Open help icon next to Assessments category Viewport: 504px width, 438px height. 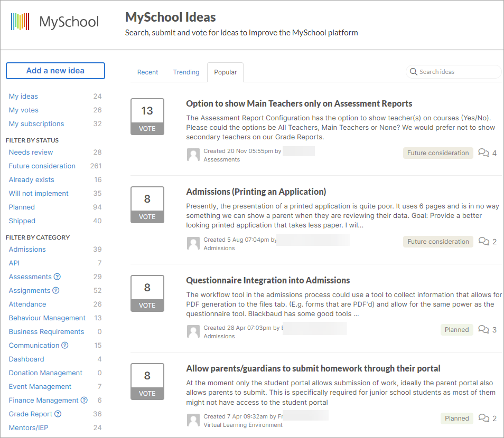(x=57, y=277)
